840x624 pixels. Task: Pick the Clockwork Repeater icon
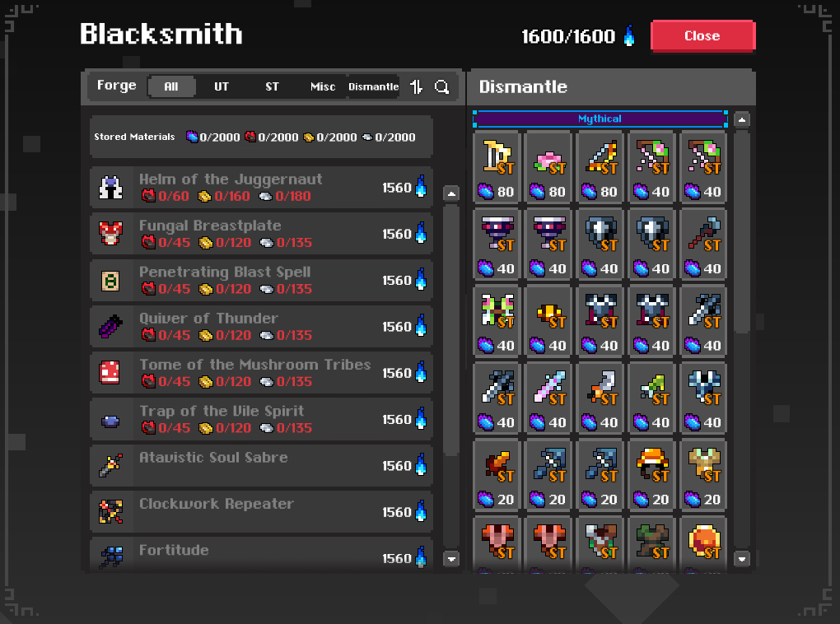[x=111, y=511]
